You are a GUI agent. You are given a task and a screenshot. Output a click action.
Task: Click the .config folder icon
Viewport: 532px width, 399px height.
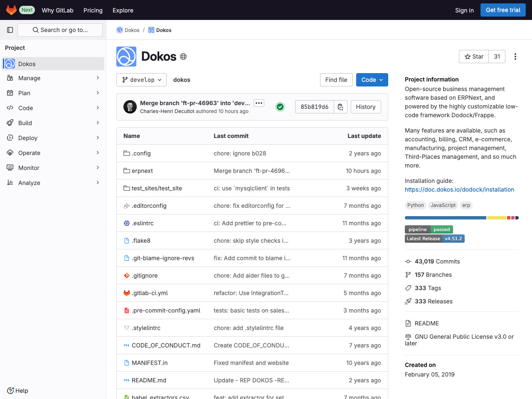click(127, 153)
